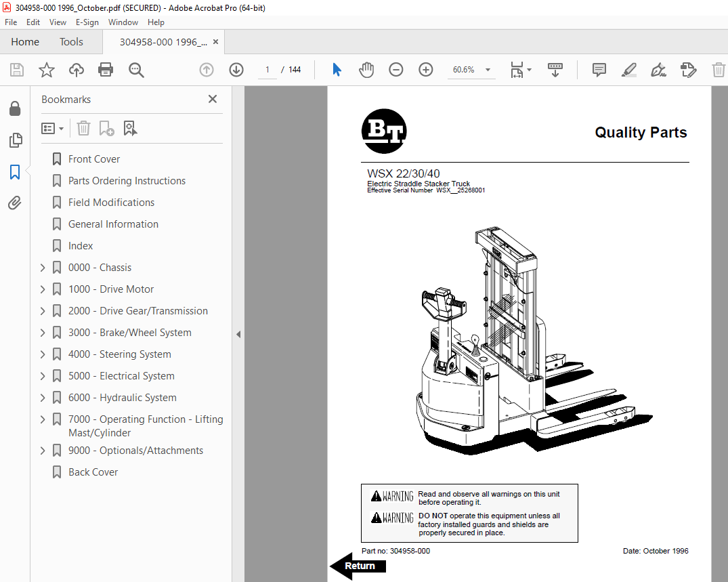Open the View menu
Screen dimensions: 728x582
pyautogui.click(x=58, y=22)
